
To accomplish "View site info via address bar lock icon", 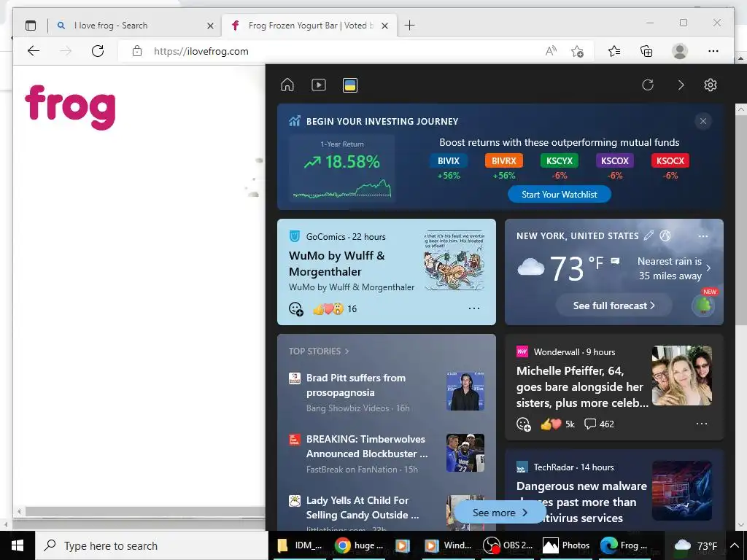I will tap(137, 51).
